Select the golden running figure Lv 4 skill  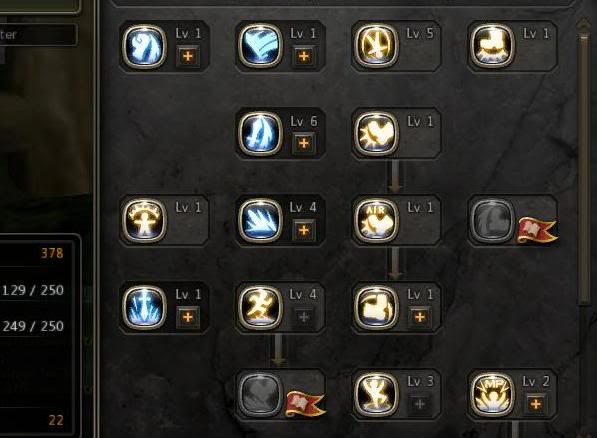coord(260,307)
